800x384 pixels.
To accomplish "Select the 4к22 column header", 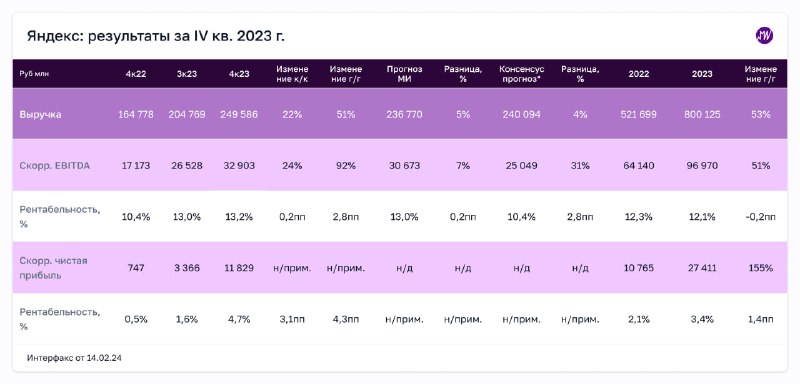I will 136,74.
